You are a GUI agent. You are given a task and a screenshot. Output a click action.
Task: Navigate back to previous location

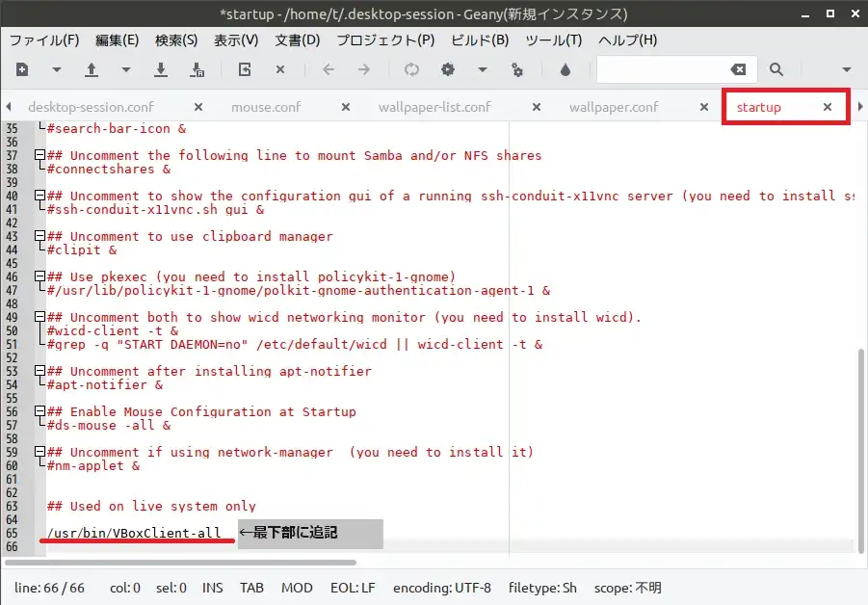328,69
